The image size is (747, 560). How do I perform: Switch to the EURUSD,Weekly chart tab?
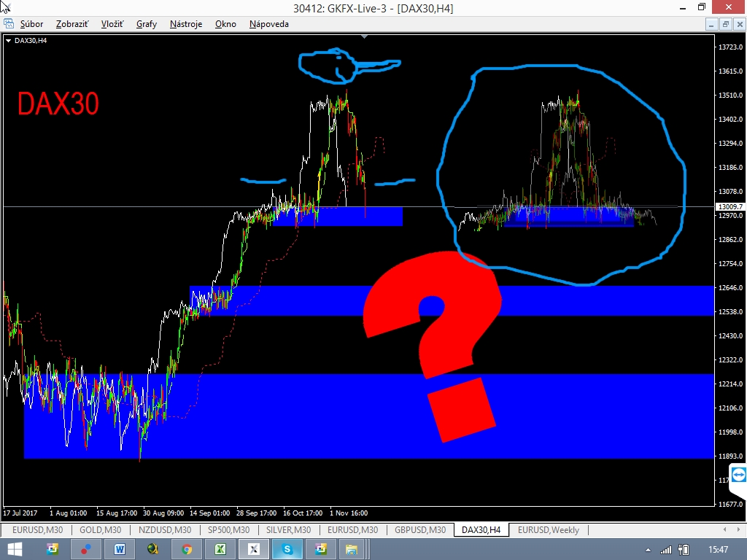[549, 530]
